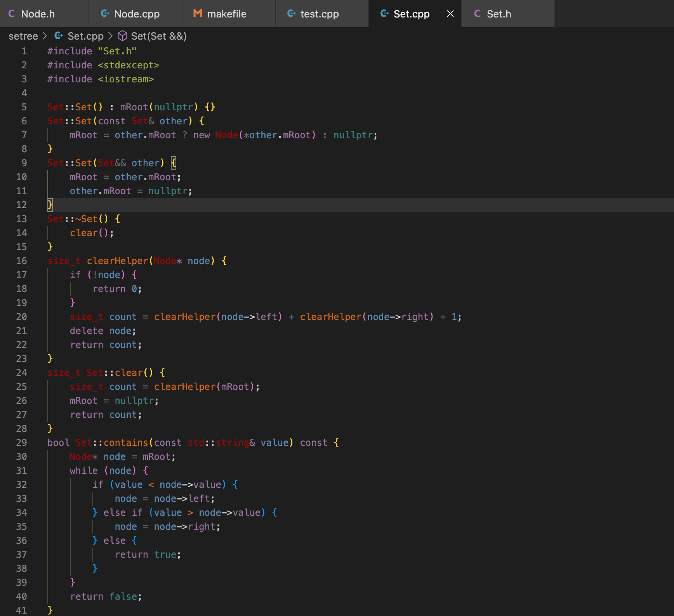The width and height of the screenshot is (674, 616).
Task: Open the chevron dropdown after Set.cpp breadcrumb
Action: coord(111,36)
